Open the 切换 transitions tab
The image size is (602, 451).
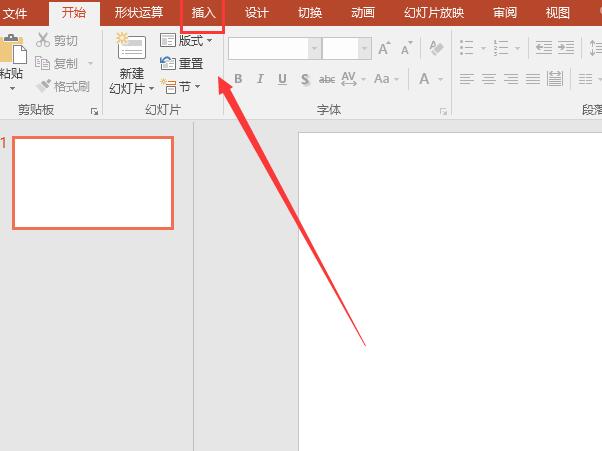310,13
